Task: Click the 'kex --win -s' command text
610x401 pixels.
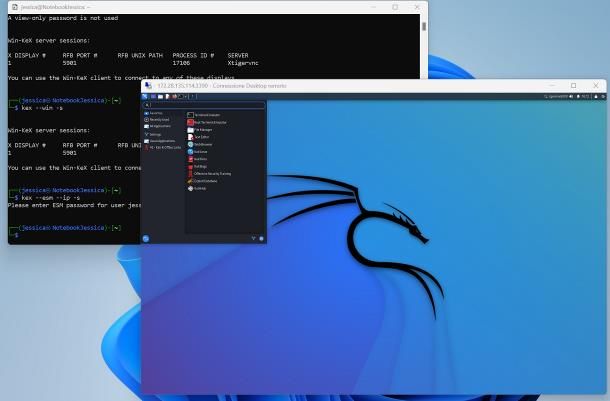Action: click(42, 108)
